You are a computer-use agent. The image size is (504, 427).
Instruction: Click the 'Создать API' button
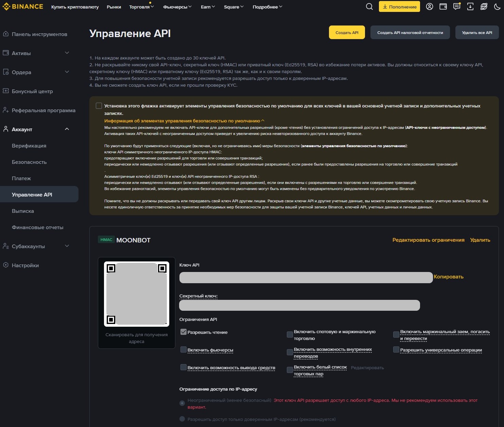click(347, 33)
